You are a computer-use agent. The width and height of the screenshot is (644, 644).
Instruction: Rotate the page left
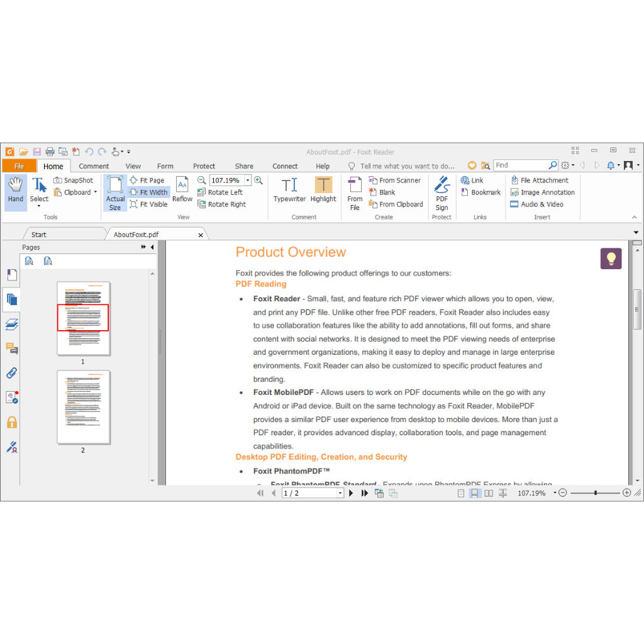(x=220, y=192)
